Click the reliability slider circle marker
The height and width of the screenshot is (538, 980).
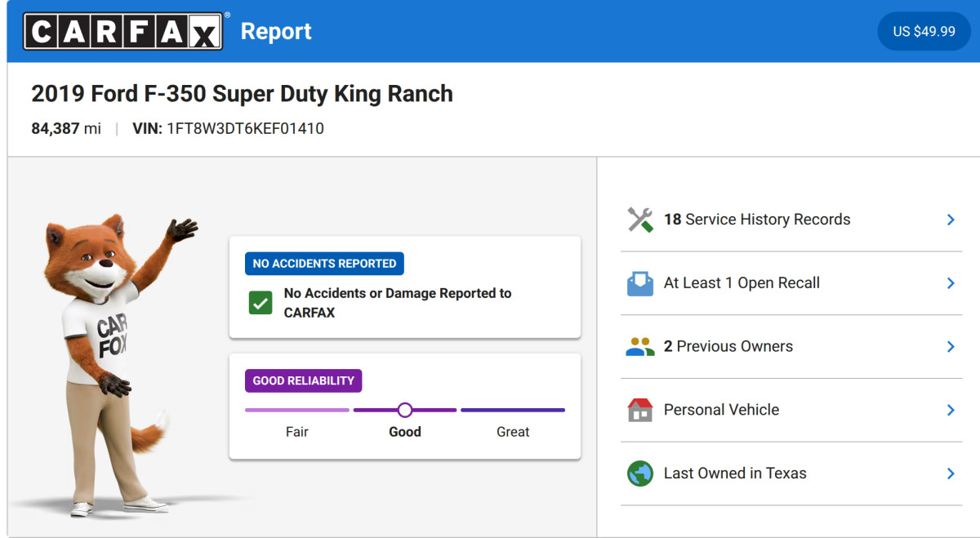pos(405,410)
